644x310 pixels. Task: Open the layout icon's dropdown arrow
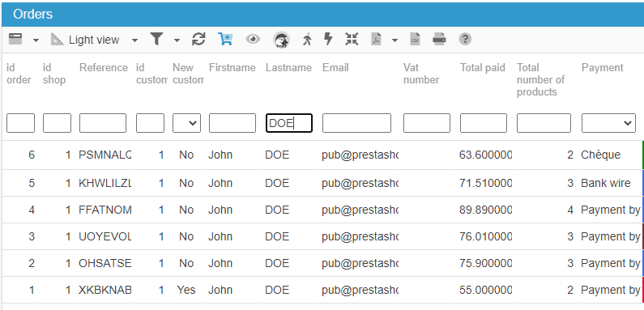[36, 40]
